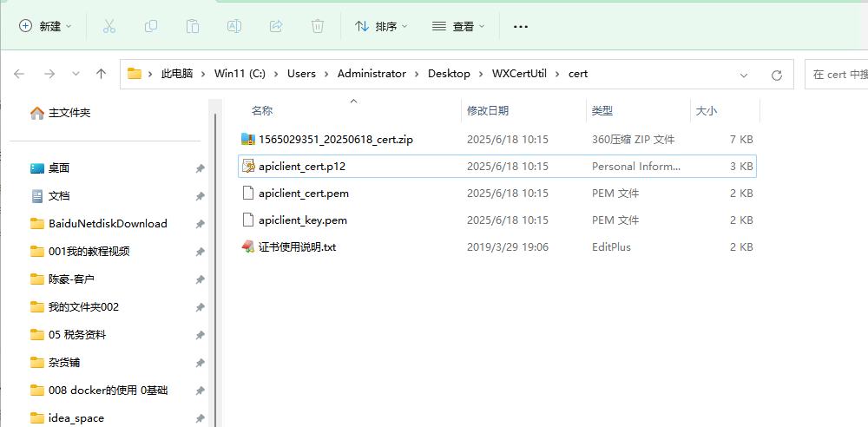Open the 查看 (View) dropdown menu

[x=458, y=26]
